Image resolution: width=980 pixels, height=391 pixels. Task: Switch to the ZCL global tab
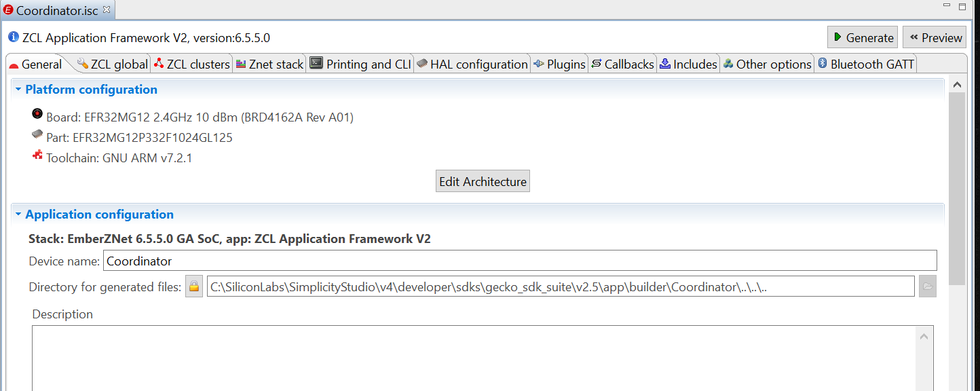(112, 64)
